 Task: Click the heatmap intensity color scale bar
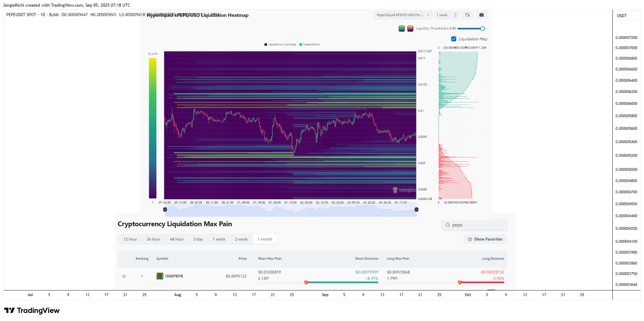152,128
